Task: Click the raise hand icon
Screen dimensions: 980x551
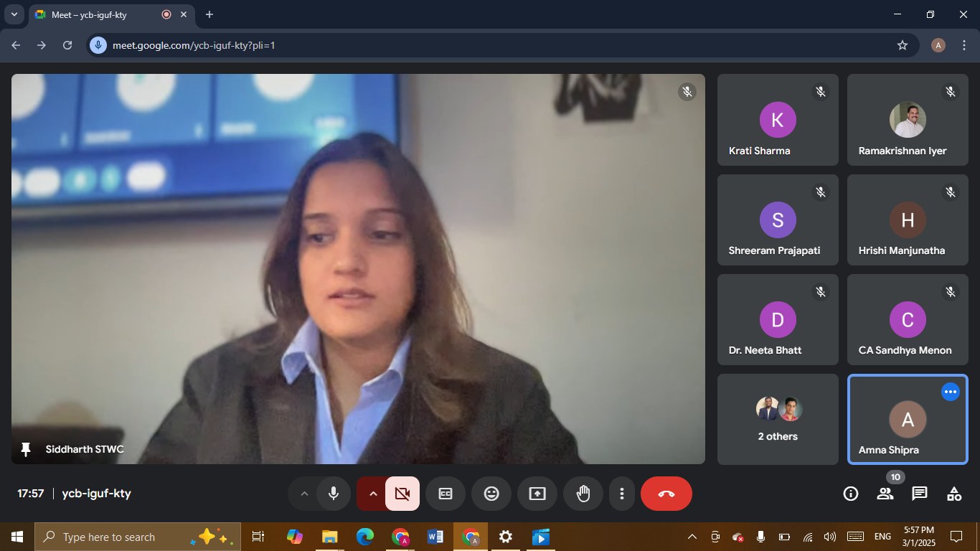Action: [x=583, y=494]
